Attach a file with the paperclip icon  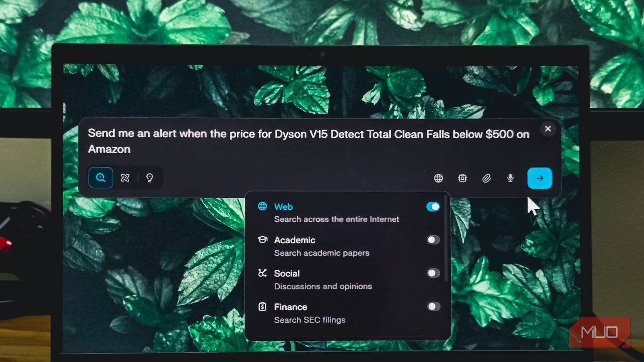tap(487, 178)
